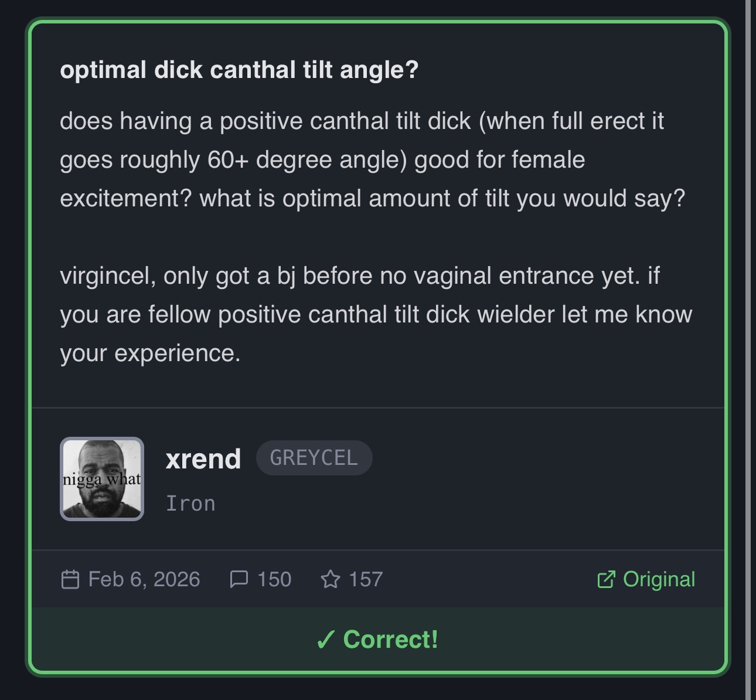Click the paragraph ending with 'your experience.'
The image size is (756, 700).
(x=376, y=314)
